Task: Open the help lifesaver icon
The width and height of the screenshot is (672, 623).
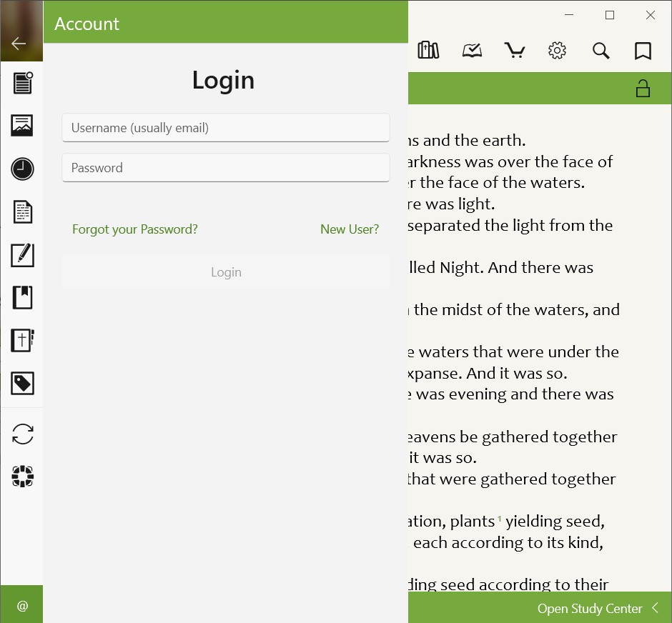Action: pyautogui.click(x=22, y=477)
